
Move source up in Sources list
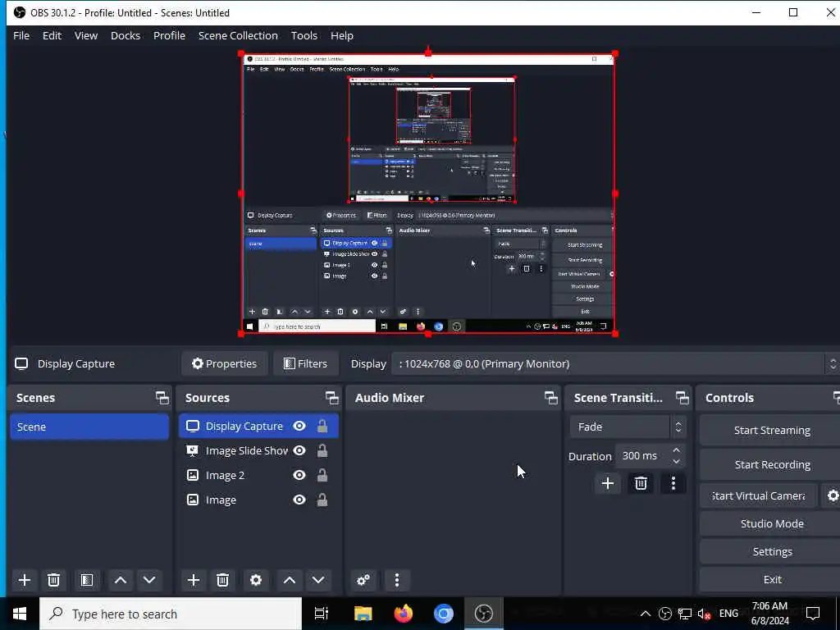coord(290,580)
